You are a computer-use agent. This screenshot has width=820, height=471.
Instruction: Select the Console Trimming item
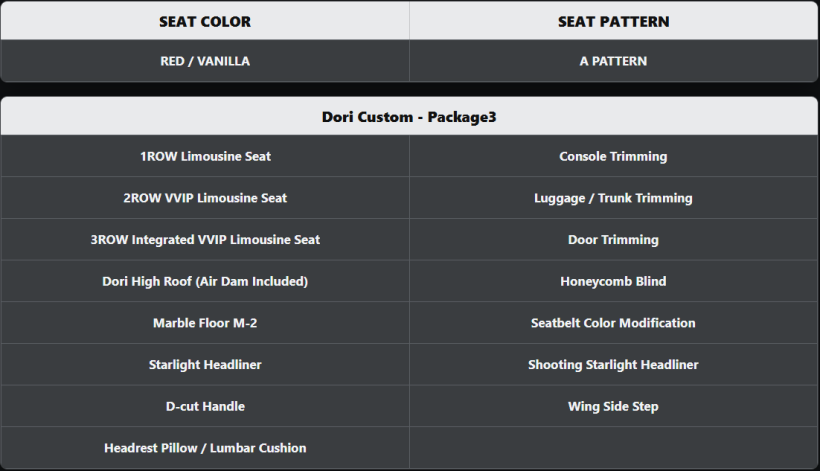613,156
